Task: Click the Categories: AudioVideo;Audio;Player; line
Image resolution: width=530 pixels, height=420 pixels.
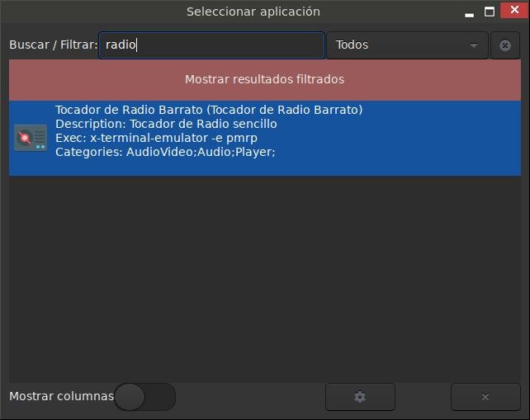Action: click(165, 152)
